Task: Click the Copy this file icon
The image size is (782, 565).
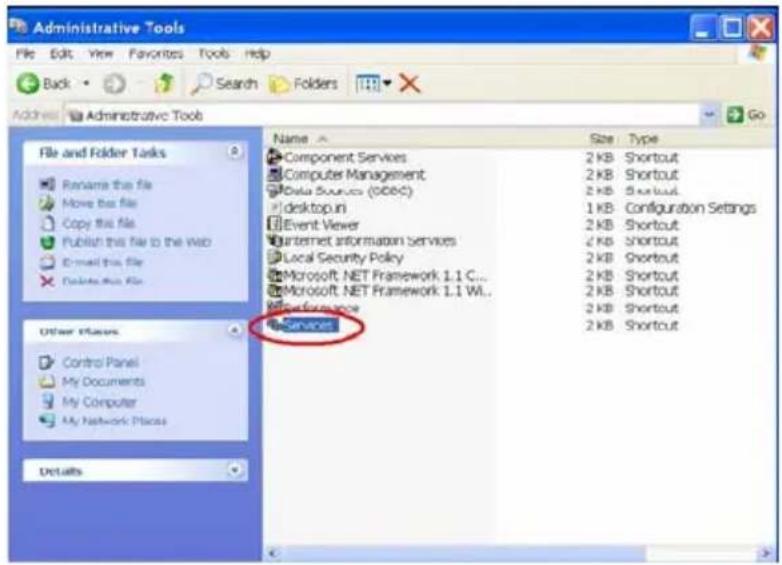Action: 47,222
